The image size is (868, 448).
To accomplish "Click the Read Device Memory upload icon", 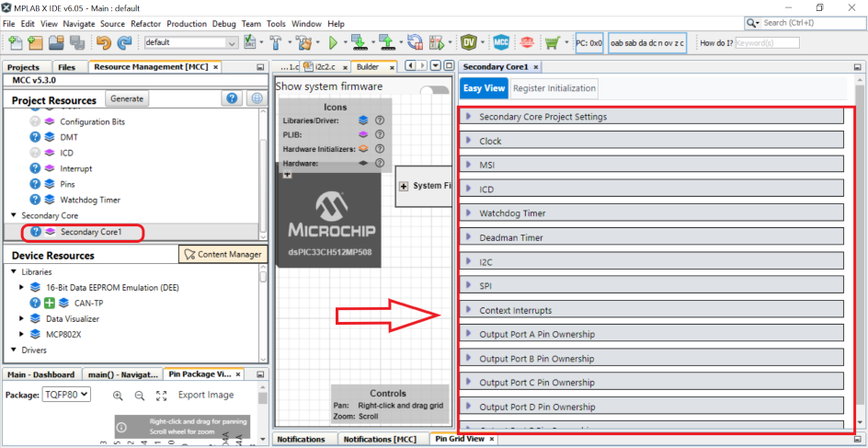I will point(386,42).
